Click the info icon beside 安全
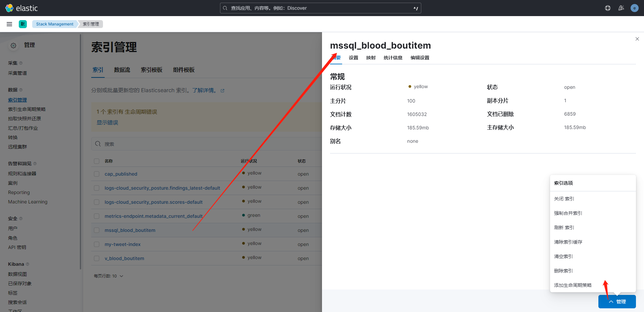Screen dimensions: 644x312 pyautogui.click(x=21, y=219)
